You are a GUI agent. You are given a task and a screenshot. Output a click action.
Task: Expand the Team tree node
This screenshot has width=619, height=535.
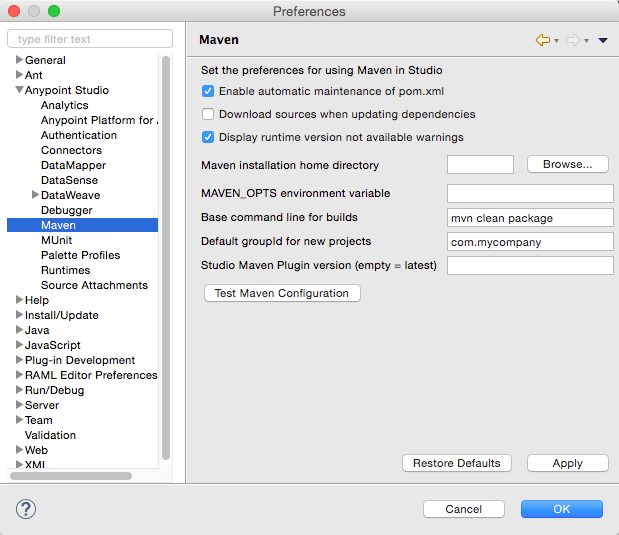19,420
